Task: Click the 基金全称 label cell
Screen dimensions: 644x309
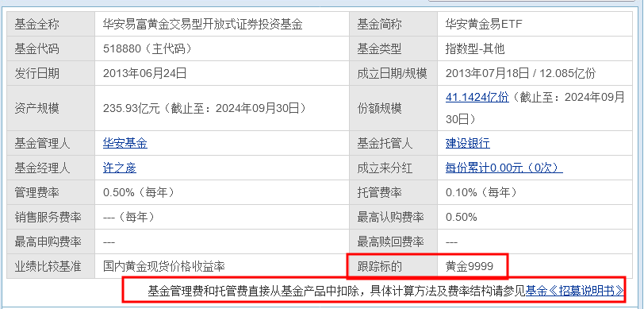Action: [51, 24]
